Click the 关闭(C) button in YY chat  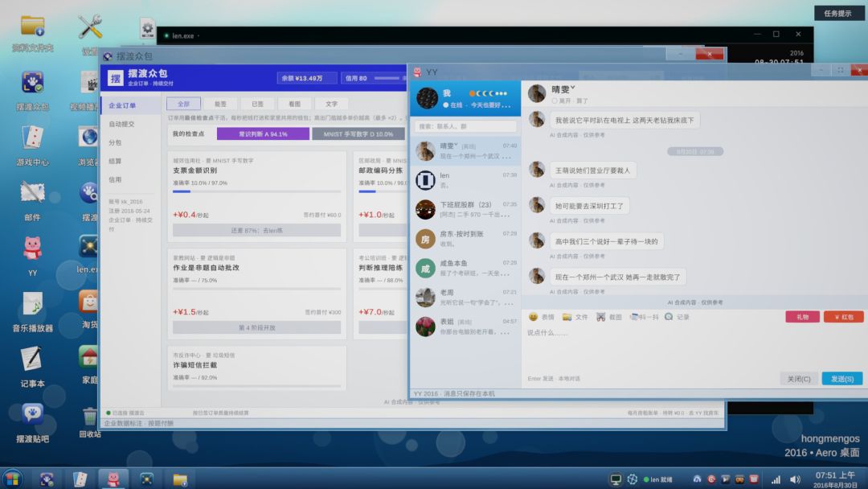(x=799, y=379)
